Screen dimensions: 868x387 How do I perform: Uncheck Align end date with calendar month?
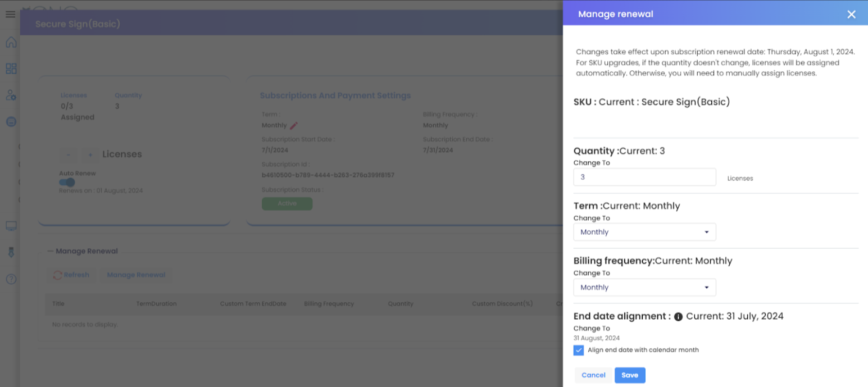[579, 350]
